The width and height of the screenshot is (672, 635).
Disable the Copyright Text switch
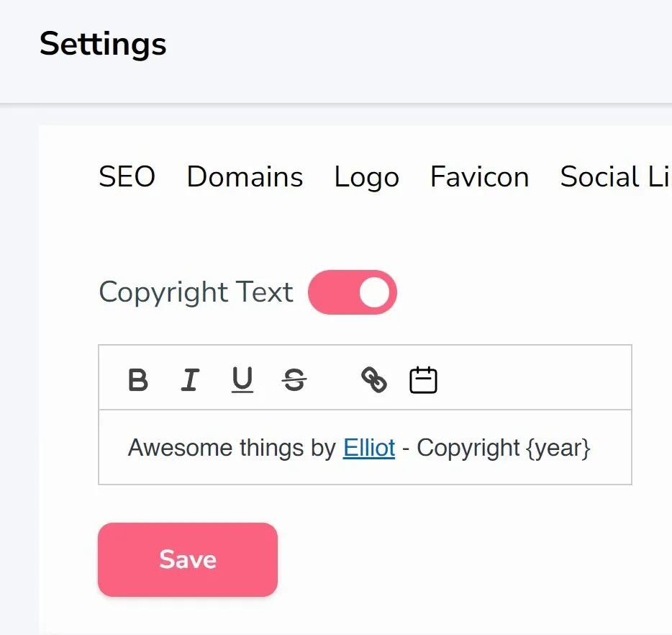click(x=353, y=292)
